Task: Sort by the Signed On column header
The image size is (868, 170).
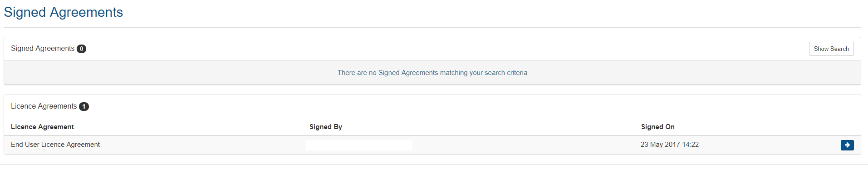Action: pos(658,127)
